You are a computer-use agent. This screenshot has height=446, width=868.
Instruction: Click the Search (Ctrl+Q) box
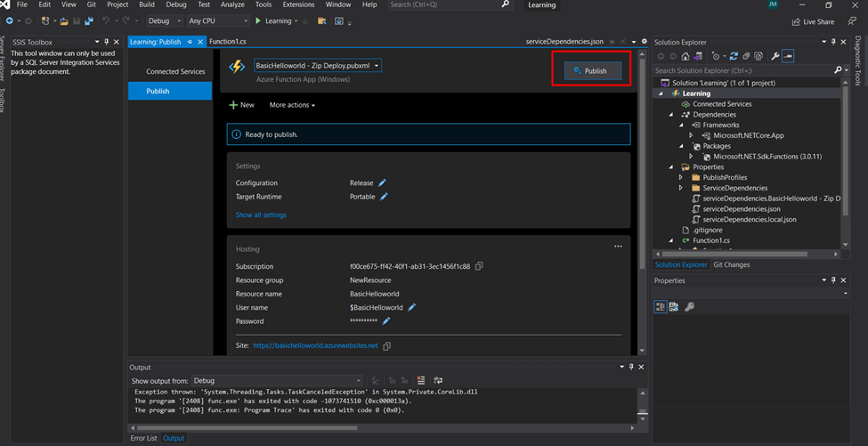click(449, 4)
